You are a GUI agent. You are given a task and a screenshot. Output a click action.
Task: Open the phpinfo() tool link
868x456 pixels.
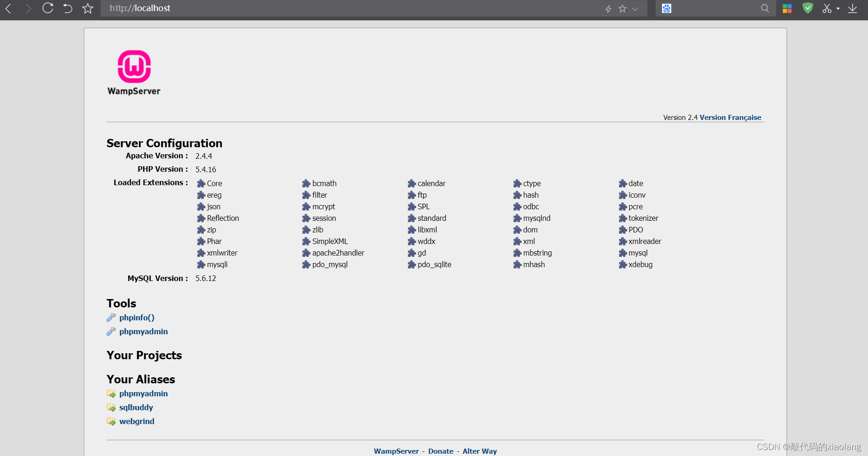137,318
